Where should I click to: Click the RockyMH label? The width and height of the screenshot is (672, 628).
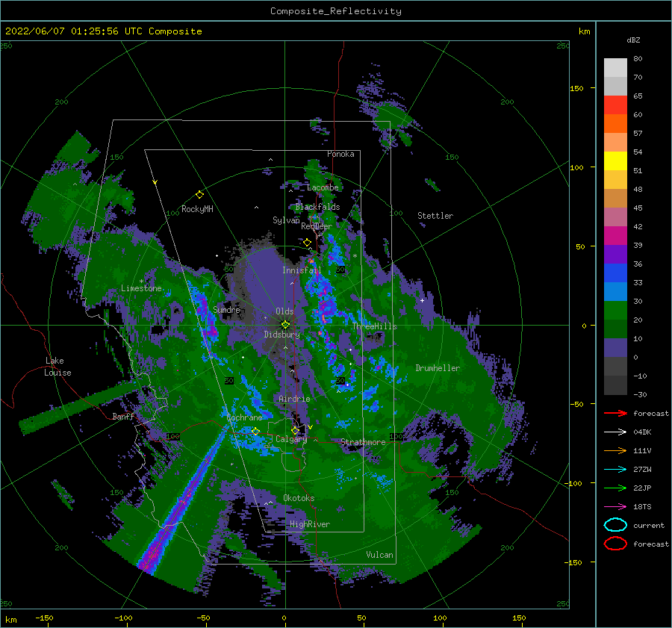[198, 209]
